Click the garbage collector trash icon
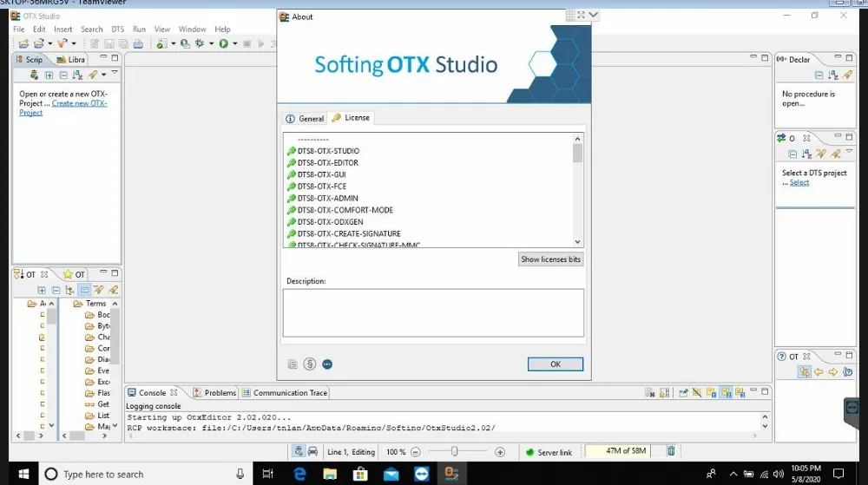This screenshot has height=485, width=868. (x=671, y=450)
